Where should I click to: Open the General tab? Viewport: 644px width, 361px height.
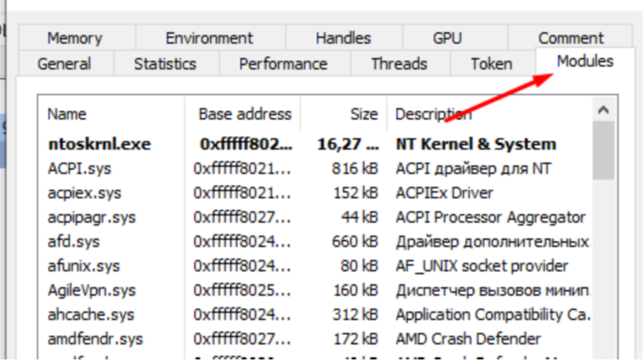64,64
